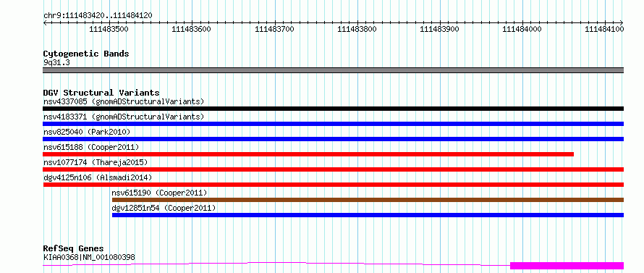
Task: Select the blue nsv825040 variant bar
Action: click(x=333, y=139)
